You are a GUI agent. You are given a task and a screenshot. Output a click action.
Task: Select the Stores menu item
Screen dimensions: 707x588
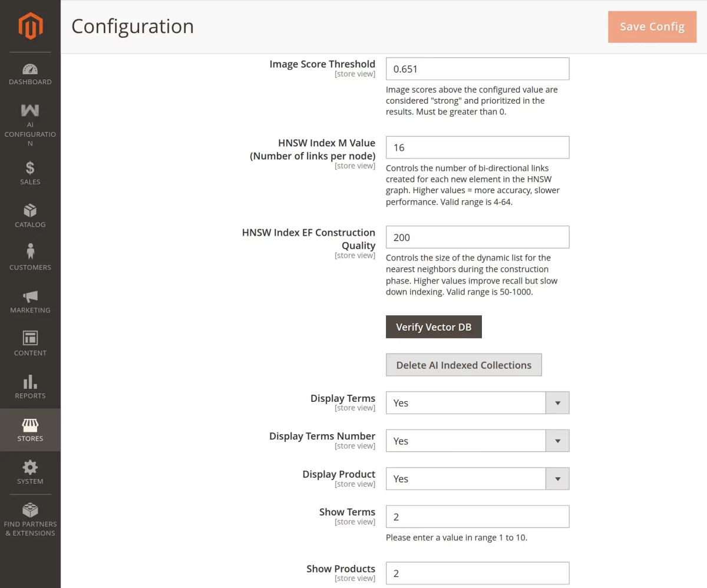tap(30, 430)
